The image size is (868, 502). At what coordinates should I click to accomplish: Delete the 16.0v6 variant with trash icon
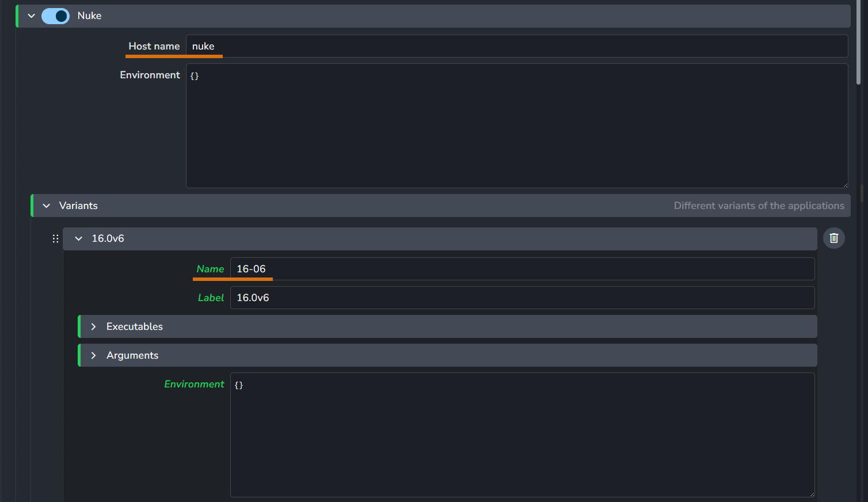pyautogui.click(x=833, y=238)
